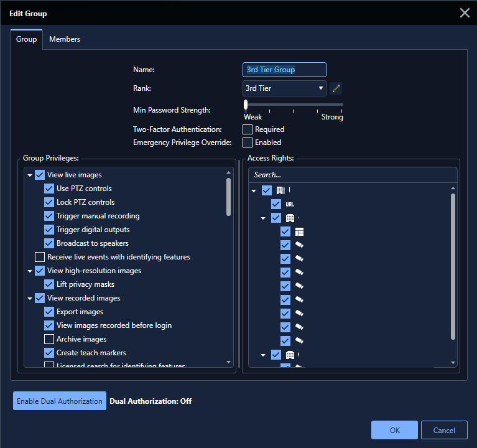Toggle the Trigger manual recording checkbox
The width and height of the screenshot is (477, 448).
(49, 216)
